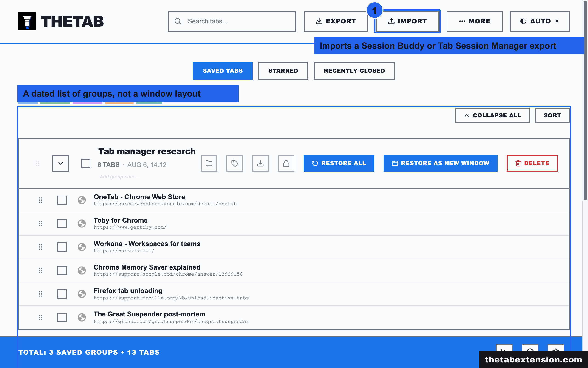This screenshot has height=368, width=588.
Task: Click the globe favicon of Workona row
Action: click(82, 247)
